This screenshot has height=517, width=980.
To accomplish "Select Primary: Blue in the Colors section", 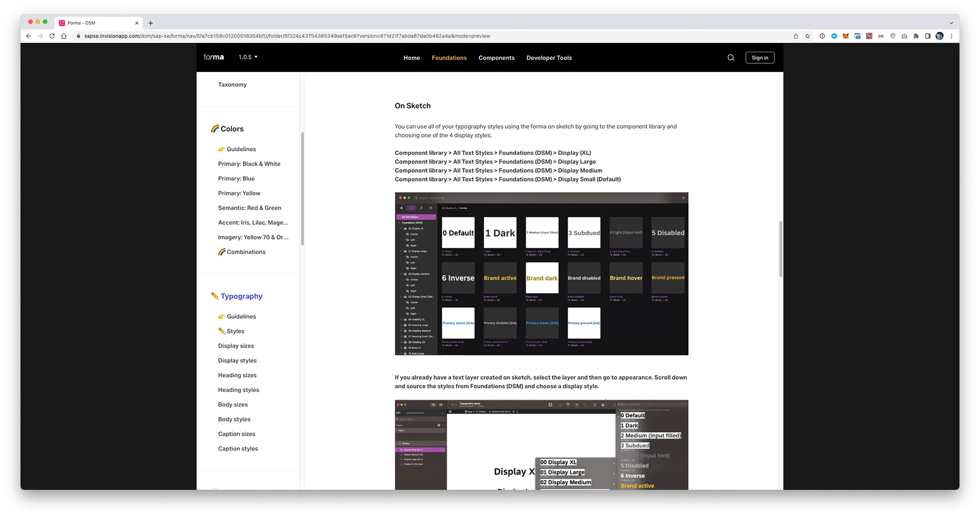I will point(236,179).
